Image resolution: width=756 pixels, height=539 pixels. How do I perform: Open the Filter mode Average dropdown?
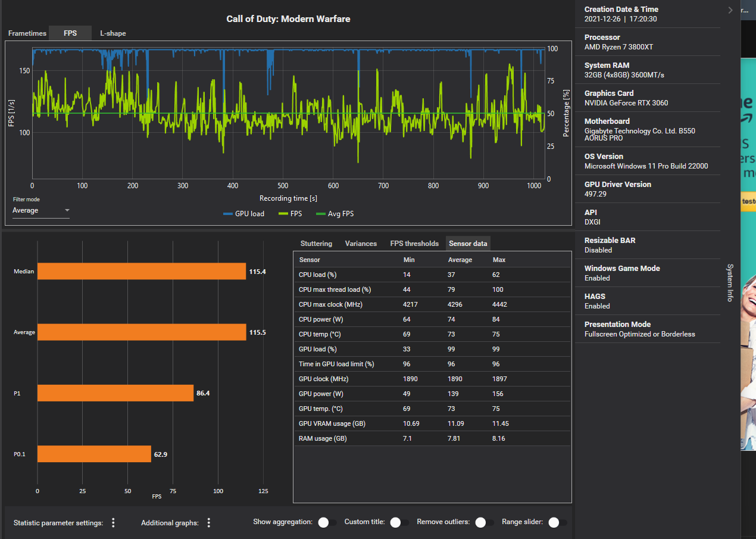tap(40, 210)
